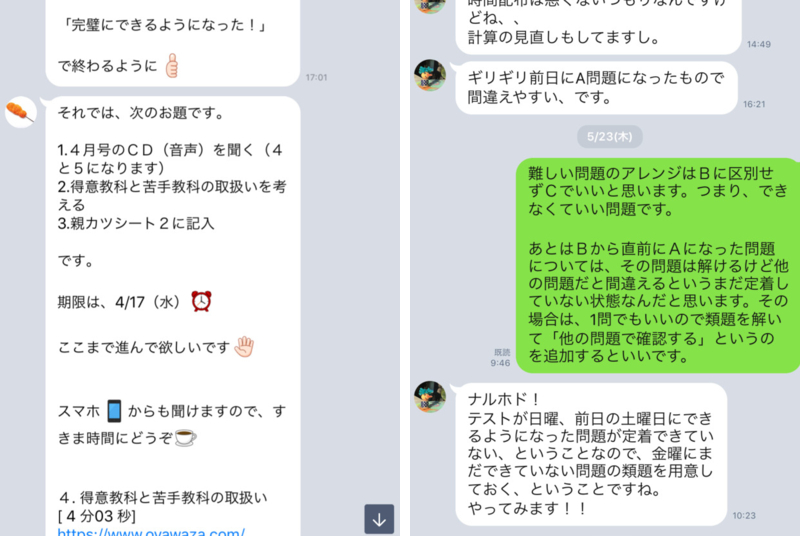
Task: Click the red alarm clock emoji
Action: [x=202, y=301]
